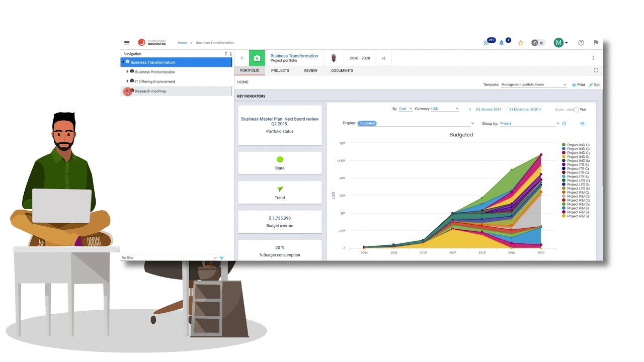Select Research roadmap in navigation tree

click(150, 91)
